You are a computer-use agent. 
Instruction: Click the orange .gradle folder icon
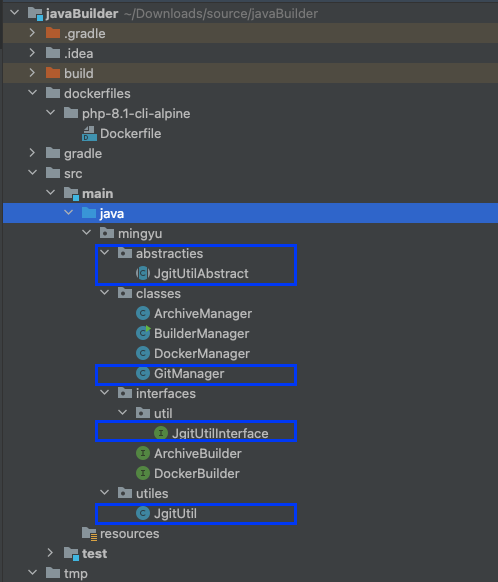pos(53,33)
